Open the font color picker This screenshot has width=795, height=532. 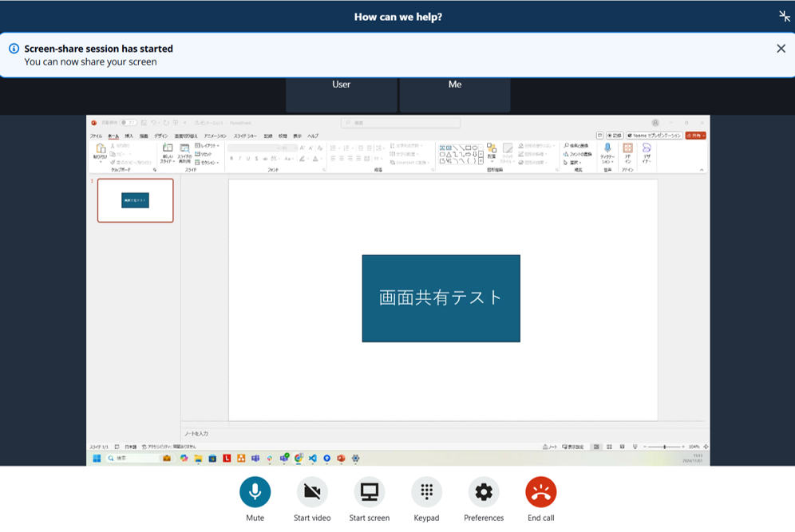pos(316,159)
